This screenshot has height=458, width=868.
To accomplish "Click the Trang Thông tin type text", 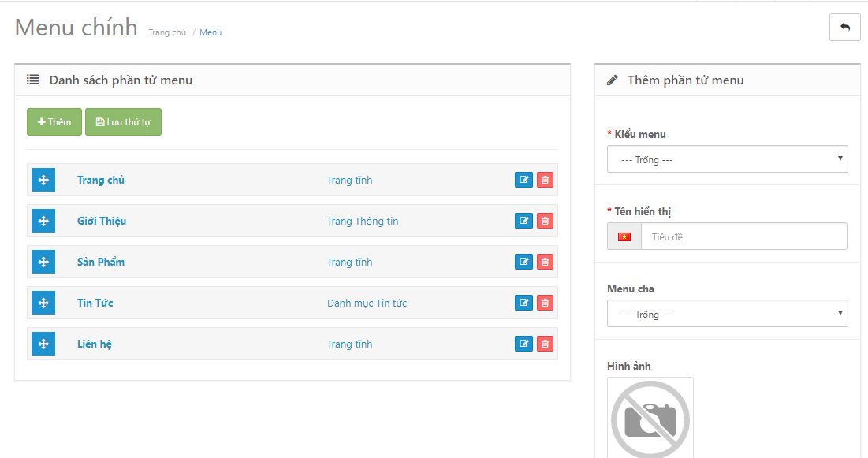I will [363, 221].
